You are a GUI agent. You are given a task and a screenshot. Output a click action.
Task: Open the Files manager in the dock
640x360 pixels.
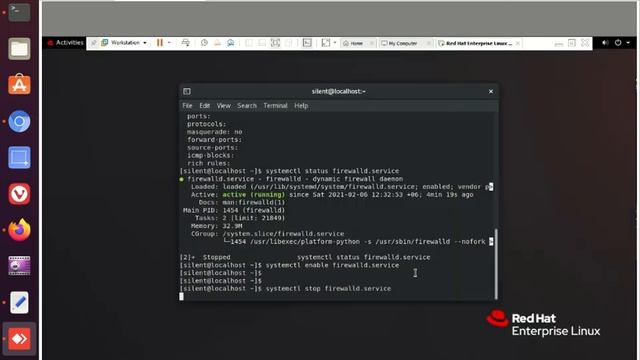[19, 49]
